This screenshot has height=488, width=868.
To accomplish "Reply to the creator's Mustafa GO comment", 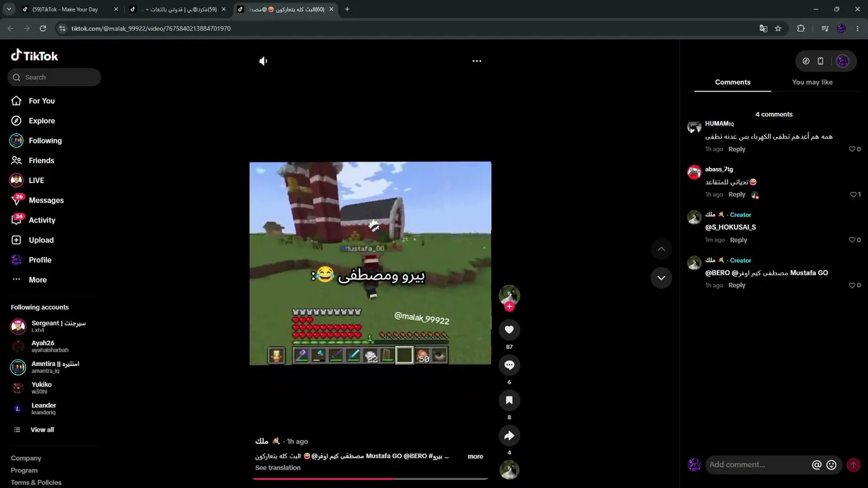I will pyautogui.click(x=736, y=285).
